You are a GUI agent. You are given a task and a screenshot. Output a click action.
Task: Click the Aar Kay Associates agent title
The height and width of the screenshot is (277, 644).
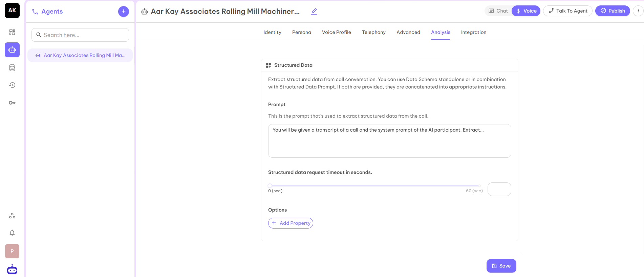[x=225, y=12]
